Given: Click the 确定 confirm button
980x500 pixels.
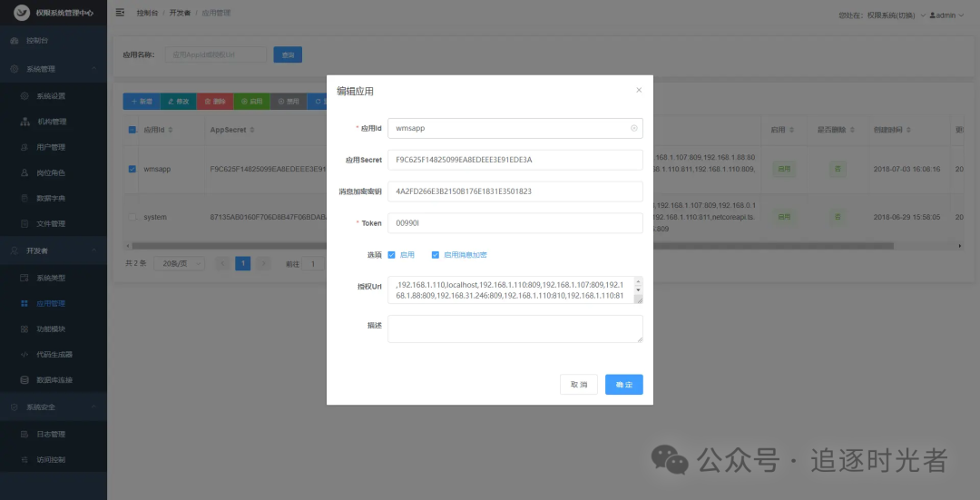Looking at the screenshot, I should pos(623,385).
